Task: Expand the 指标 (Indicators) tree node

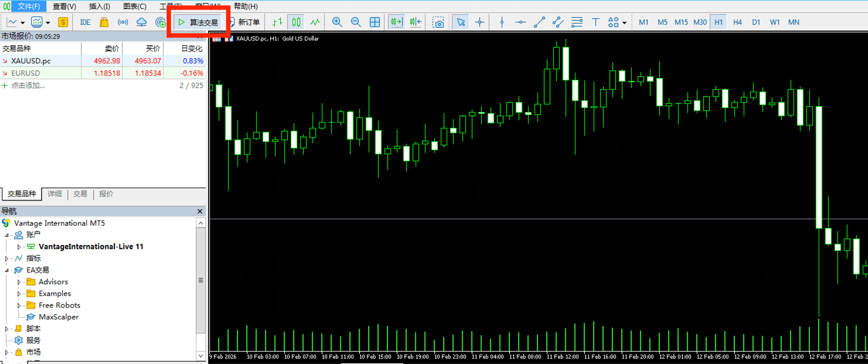Action: tap(7, 258)
